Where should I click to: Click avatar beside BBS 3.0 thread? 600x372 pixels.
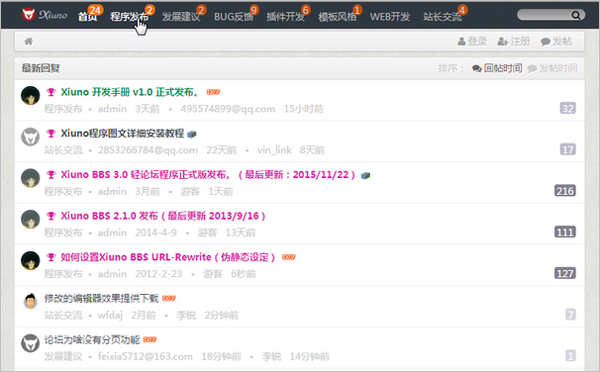coord(30,178)
